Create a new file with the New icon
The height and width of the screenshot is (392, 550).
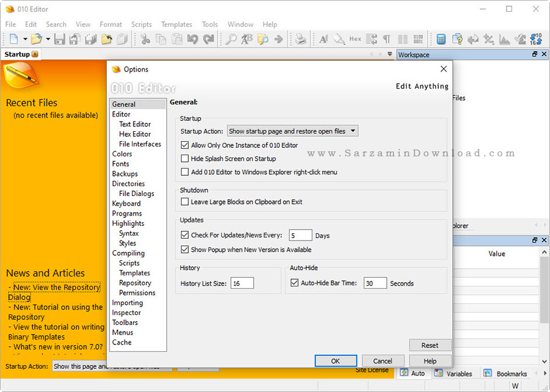(x=13, y=39)
